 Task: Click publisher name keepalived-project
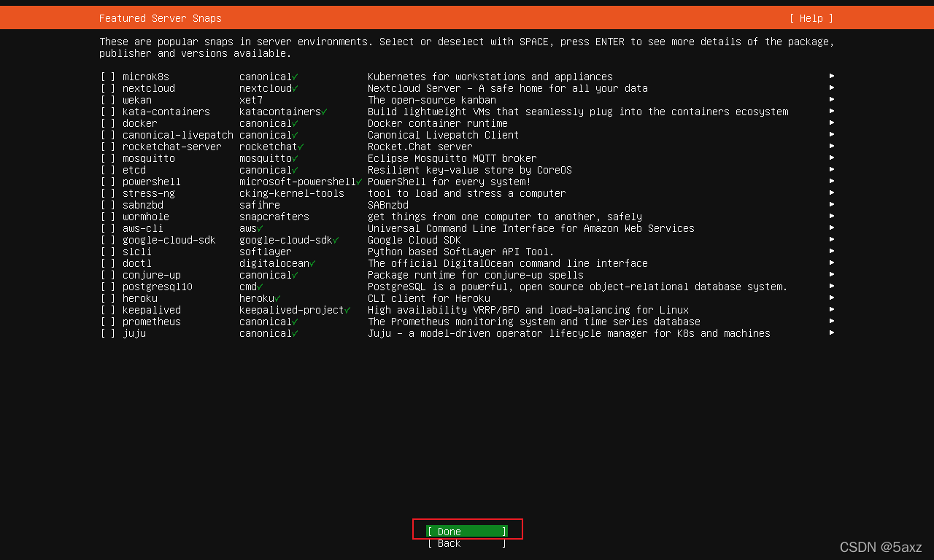[292, 310]
